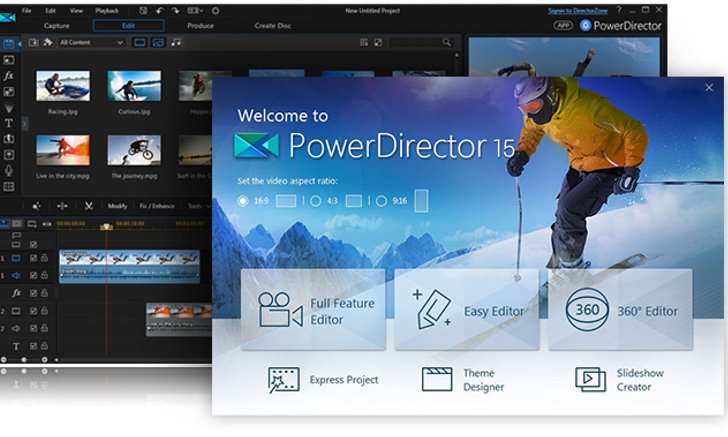This screenshot has height=437, width=728.
Task: Click the Modify button above timeline
Action: (x=117, y=206)
